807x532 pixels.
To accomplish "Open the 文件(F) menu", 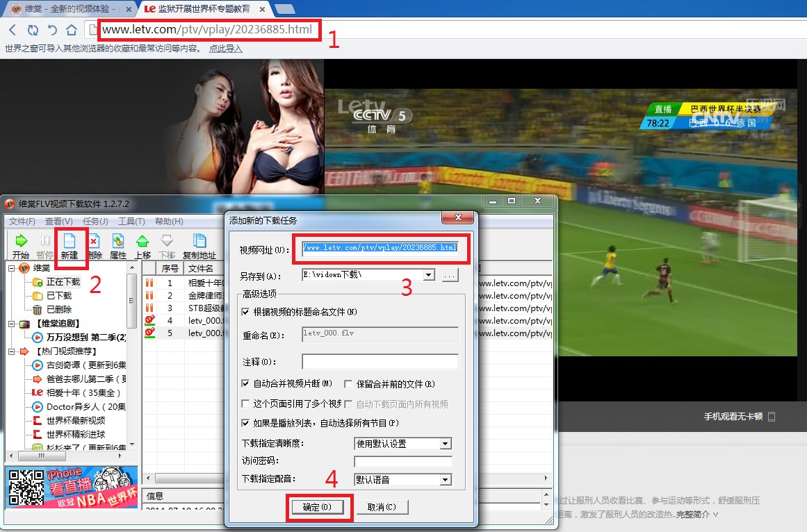I will [x=22, y=222].
